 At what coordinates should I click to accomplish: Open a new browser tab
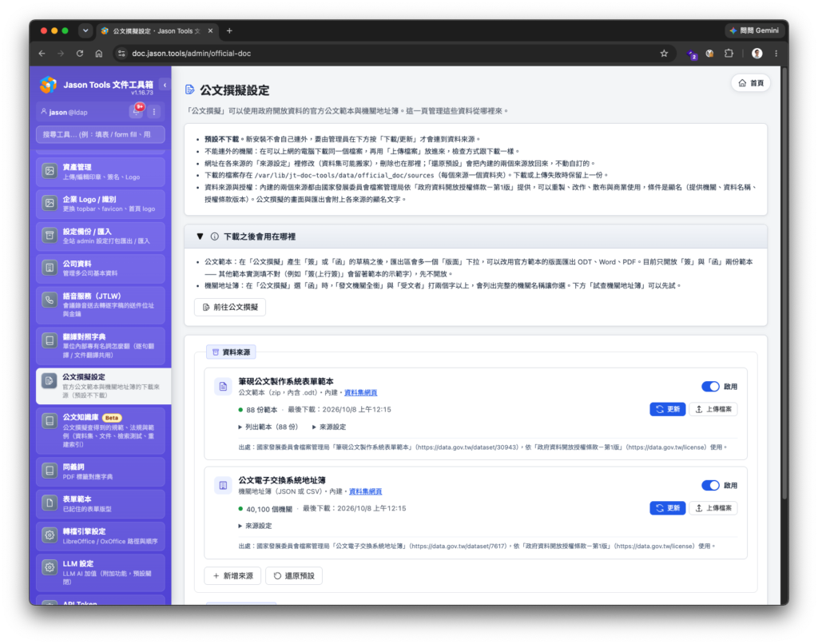229,31
